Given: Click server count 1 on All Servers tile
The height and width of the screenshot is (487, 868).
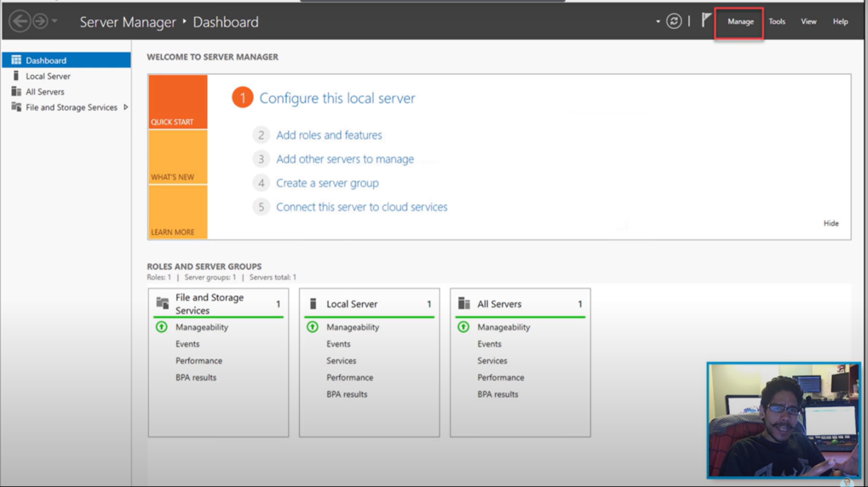Looking at the screenshot, I should coord(580,304).
